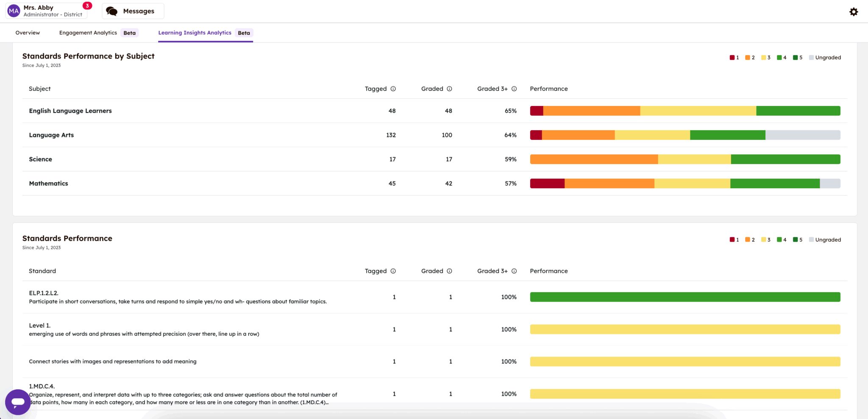Open the Messages button
Viewport: 868px width, 419px height.
click(x=133, y=11)
